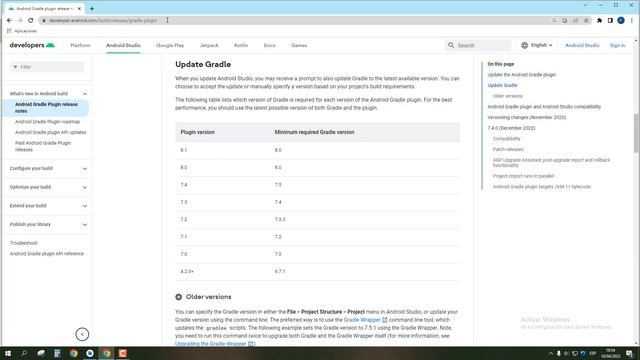Collapse the sidebar with the round arrow button
Screen dimensions: 640x360
(x=82, y=334)
